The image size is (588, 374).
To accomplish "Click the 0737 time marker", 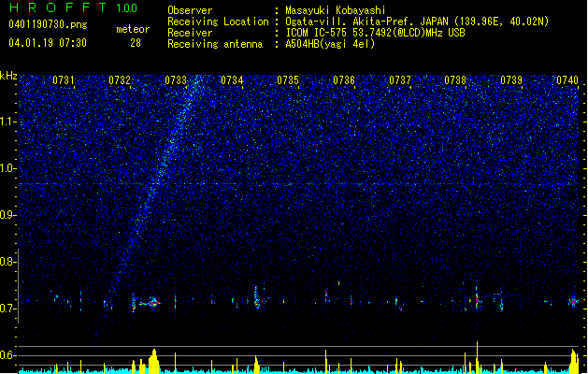I will point(400,80).
